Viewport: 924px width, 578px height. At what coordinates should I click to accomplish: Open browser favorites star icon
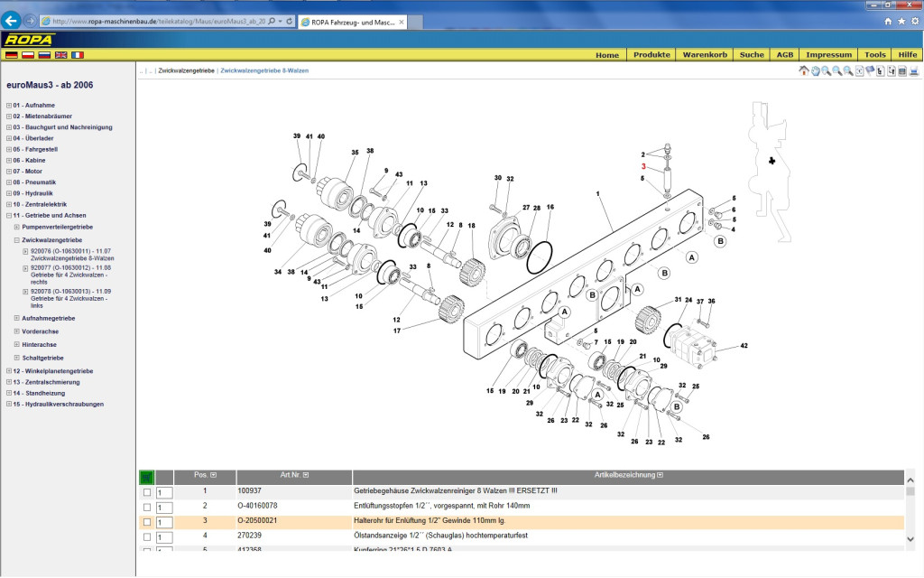901,22
